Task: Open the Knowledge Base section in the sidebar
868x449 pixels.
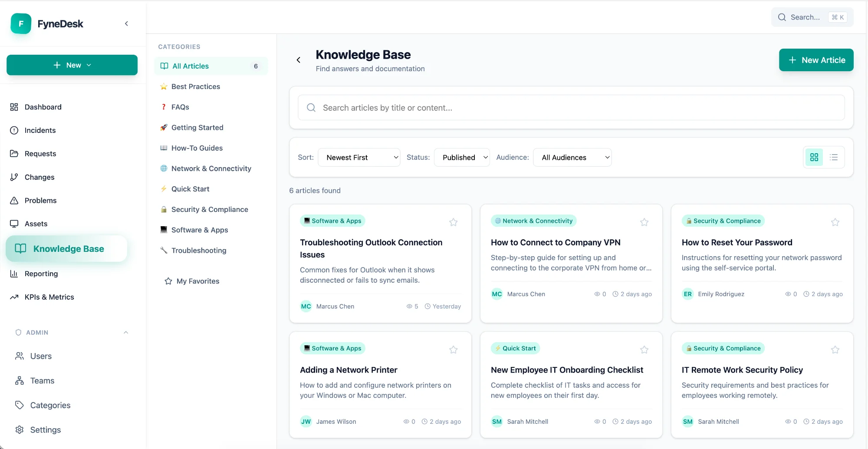Action: tap(69, 248)
